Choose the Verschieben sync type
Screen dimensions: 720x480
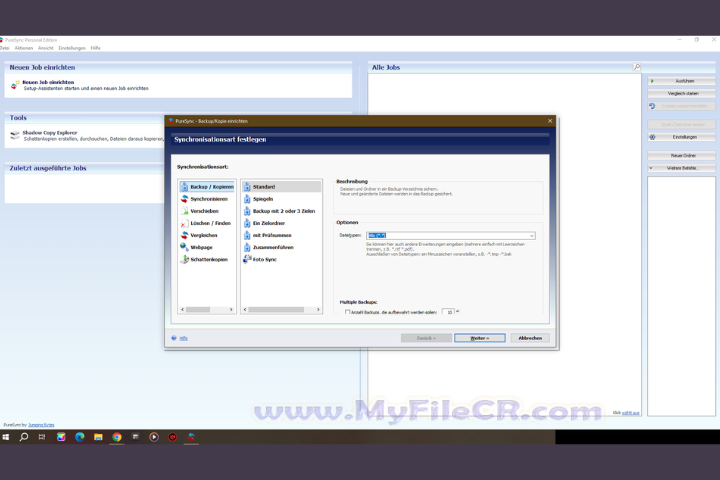click(200, 211)
